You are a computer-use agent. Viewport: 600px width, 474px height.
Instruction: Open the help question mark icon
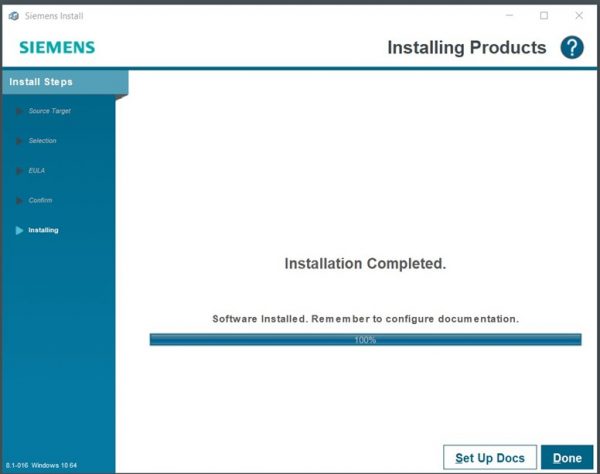click(x=572, y=48)
